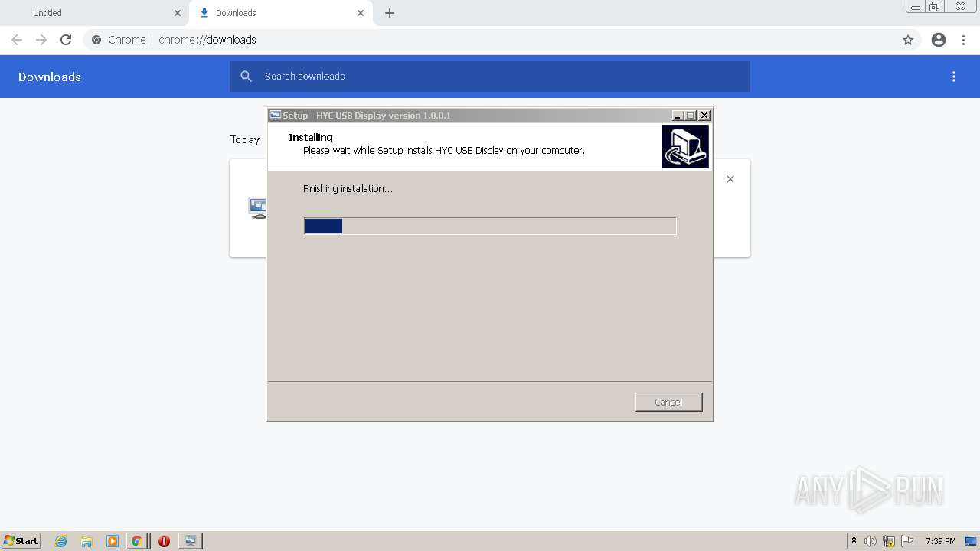
Task: Close the Untitled tab
Action: [x=178, y=13]
